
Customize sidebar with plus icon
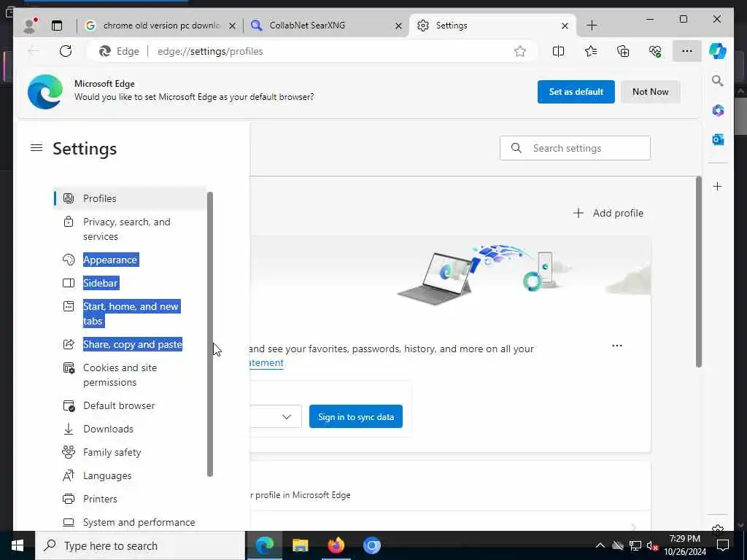tap(718, 186)
